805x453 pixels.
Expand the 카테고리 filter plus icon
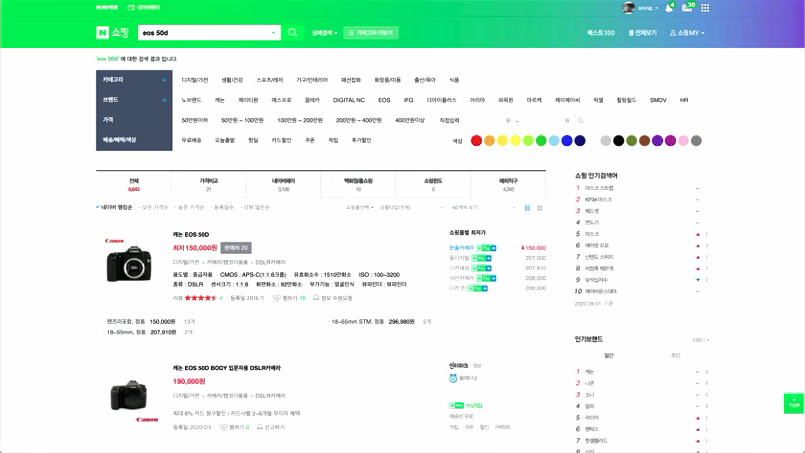click(164, 80)
